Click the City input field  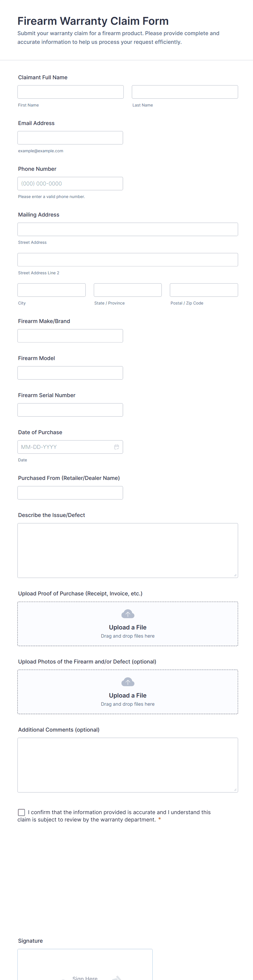(x=51, y=290)
